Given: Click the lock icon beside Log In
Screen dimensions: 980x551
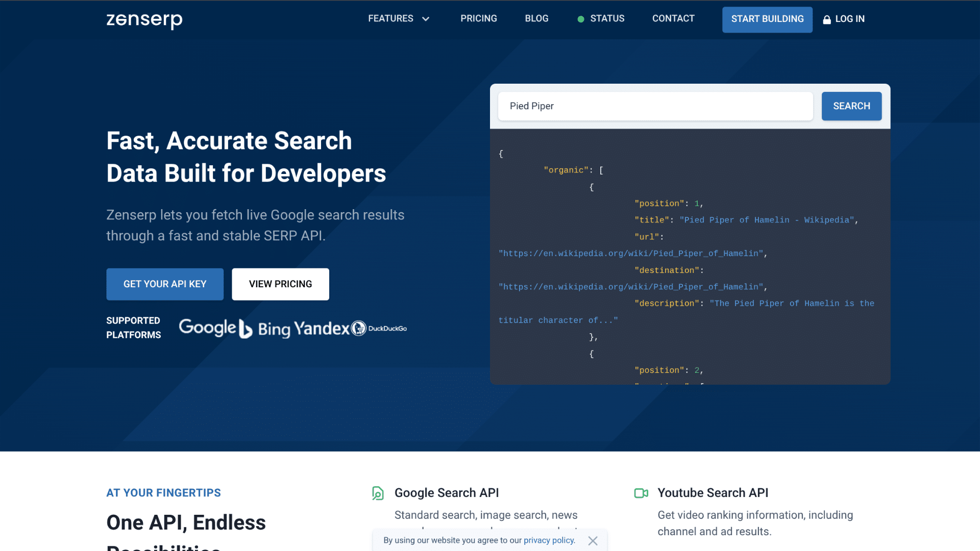Looking at the screenshot, I should pos(827,19).
